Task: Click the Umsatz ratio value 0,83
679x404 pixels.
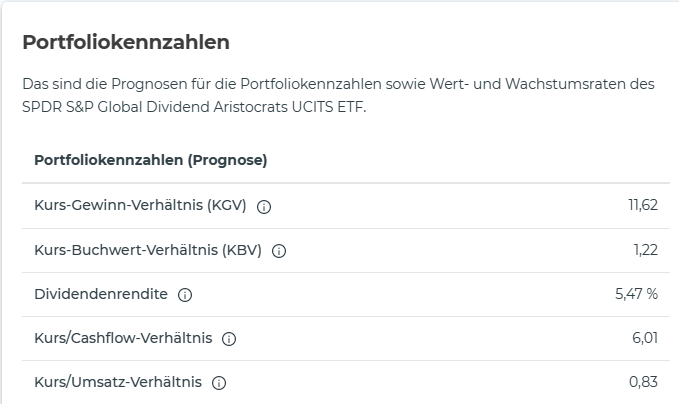Action: pos(643,382)
